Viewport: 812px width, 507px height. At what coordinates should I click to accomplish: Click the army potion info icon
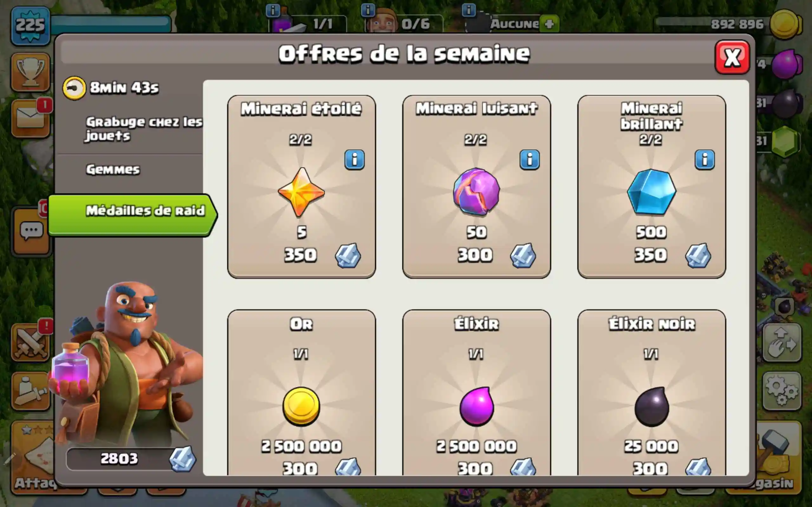click(x=273, y=10)
